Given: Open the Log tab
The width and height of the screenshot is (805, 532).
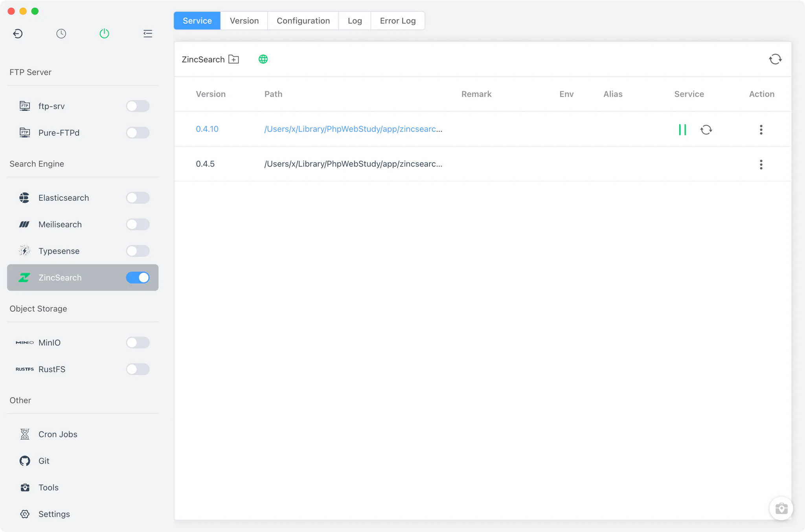Looking at the screenshot, I should (x=355, y=21).
